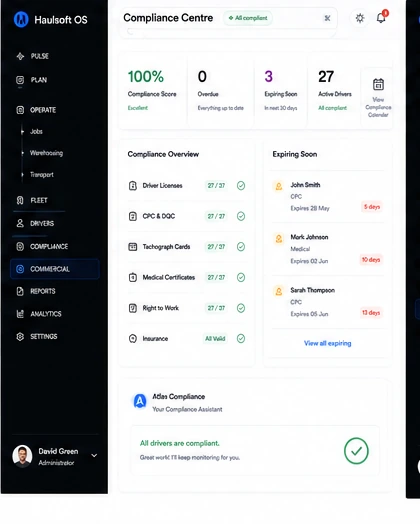Click the Driver Licenses check status circle

click(241, 185)
